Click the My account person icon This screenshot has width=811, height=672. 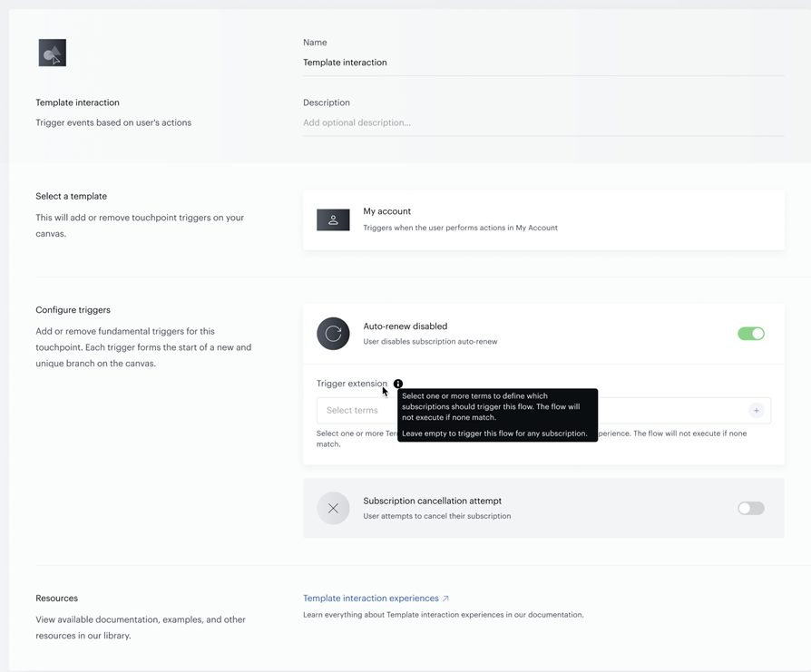point(333,219)
